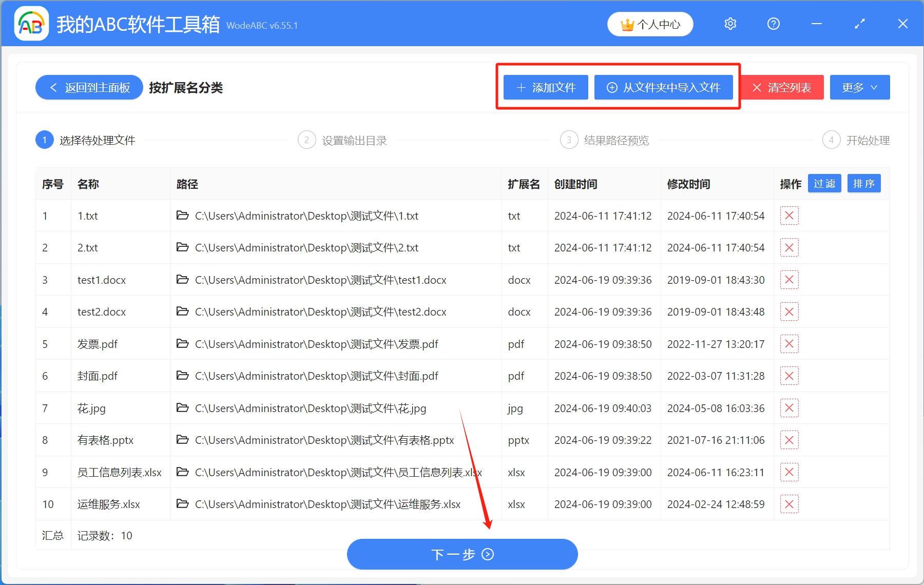
Task: Click the folder icon next to test2.docx
Action: point(183,311)
